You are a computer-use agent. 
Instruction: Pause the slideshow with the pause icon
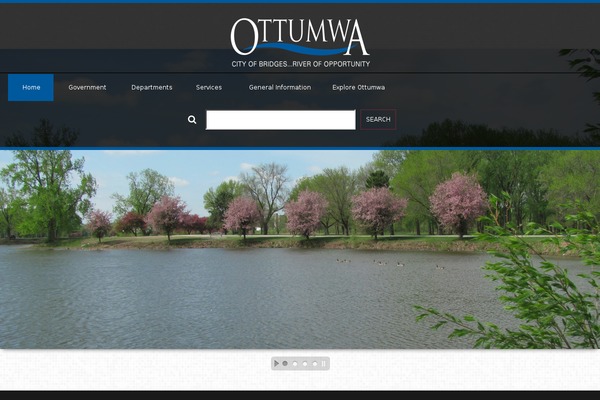[324, 364]
